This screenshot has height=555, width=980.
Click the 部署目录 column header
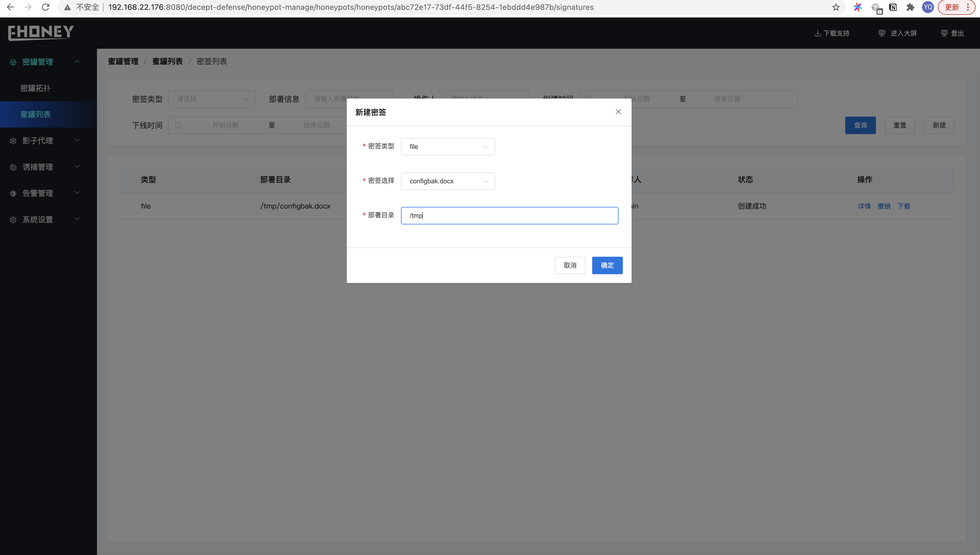[276, 180]
